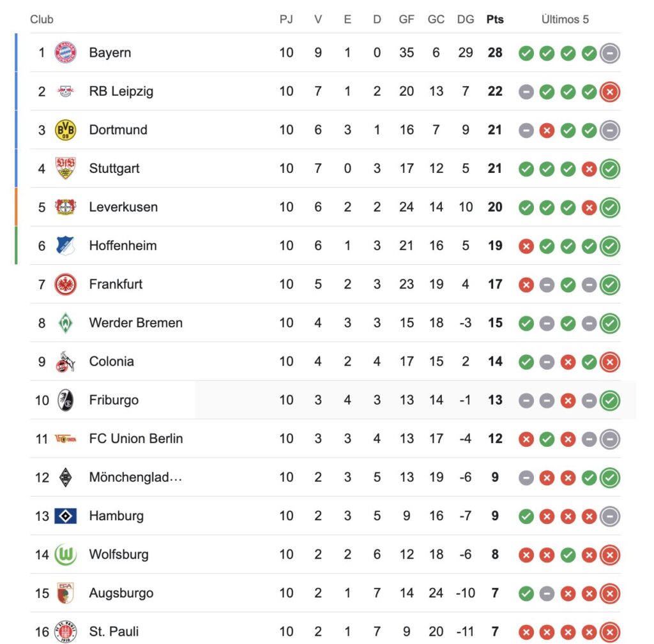Click the Pts column header
654x644 pixels.
[x=494, y=19]
